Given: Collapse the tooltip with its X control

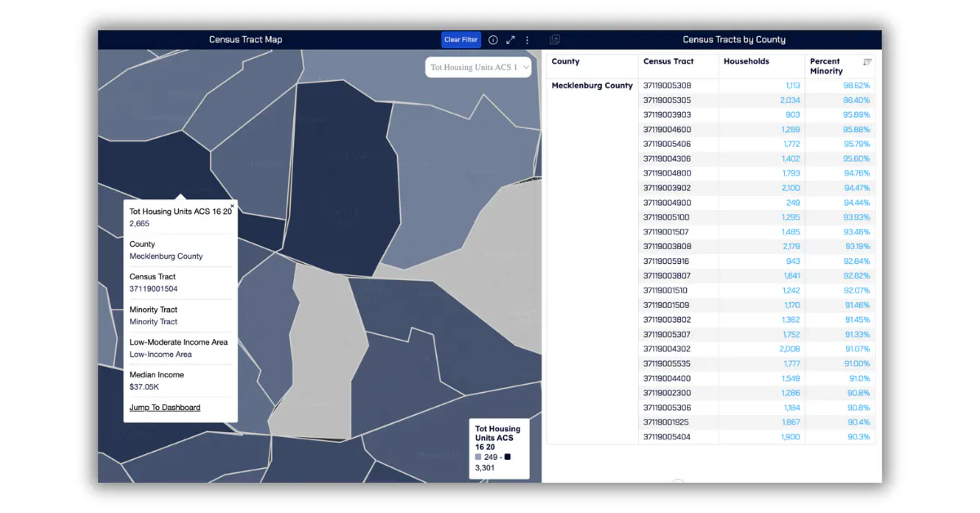Looking at the screenshot, I should pos(231,206).
